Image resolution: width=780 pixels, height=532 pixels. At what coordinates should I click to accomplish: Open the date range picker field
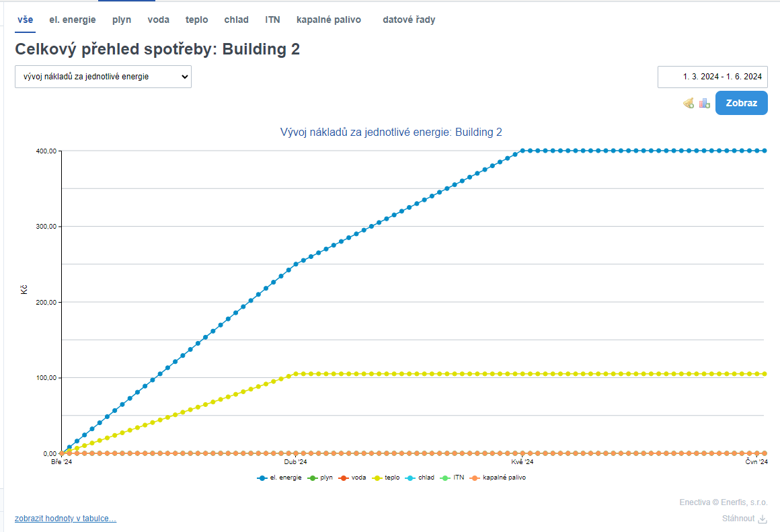(x=712, y=77)
